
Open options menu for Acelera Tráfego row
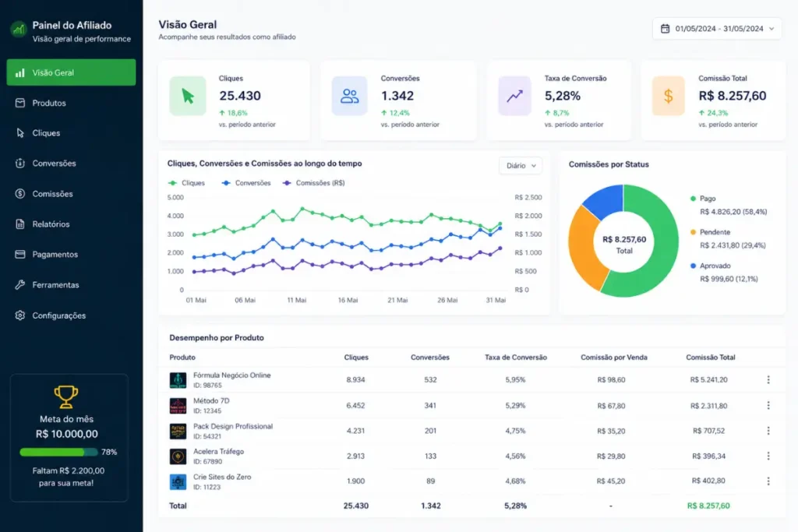click(x=768, y=456)
